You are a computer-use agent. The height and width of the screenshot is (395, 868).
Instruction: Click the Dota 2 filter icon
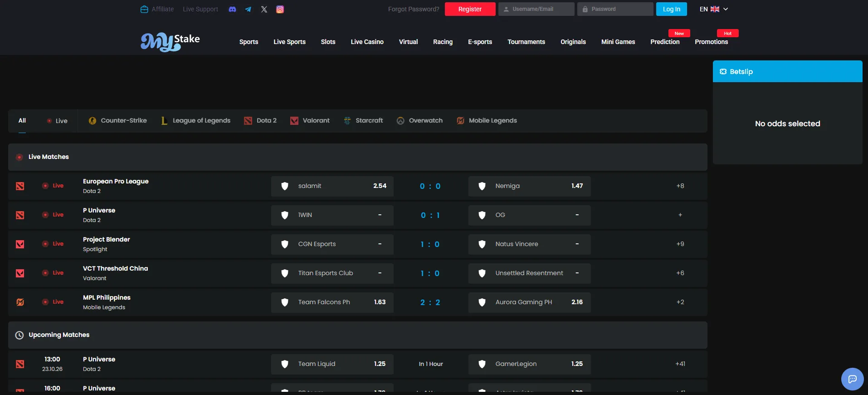[248, 121]
